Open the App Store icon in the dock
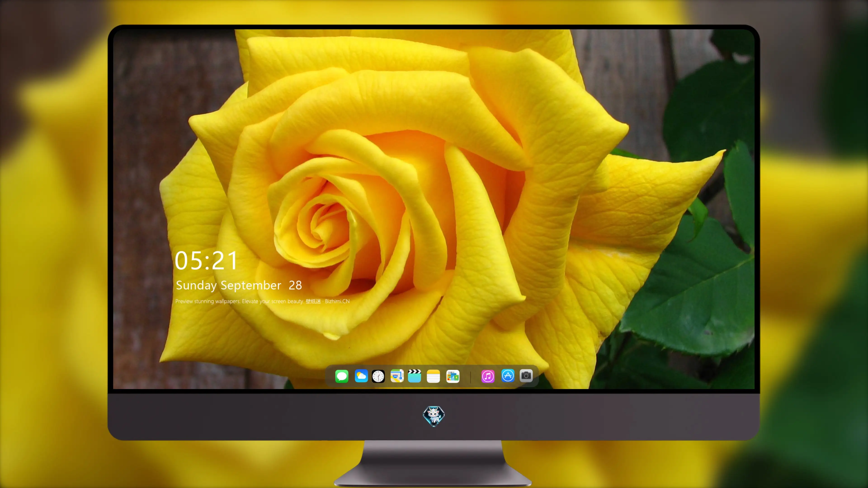 [x=508, y=375]
